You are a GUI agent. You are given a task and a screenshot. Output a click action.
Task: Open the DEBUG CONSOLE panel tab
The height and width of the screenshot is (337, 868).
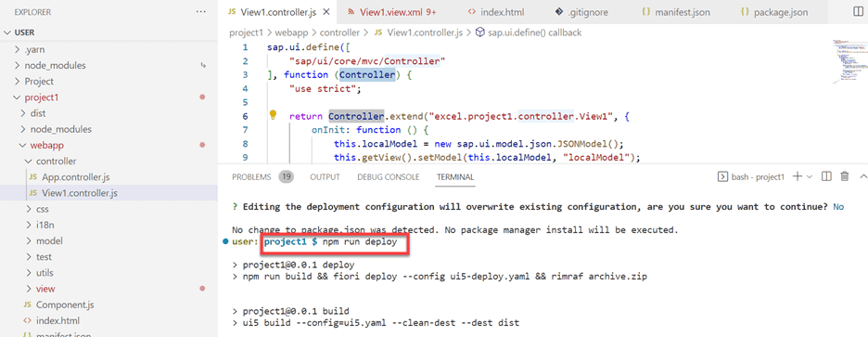click(388, 177)
